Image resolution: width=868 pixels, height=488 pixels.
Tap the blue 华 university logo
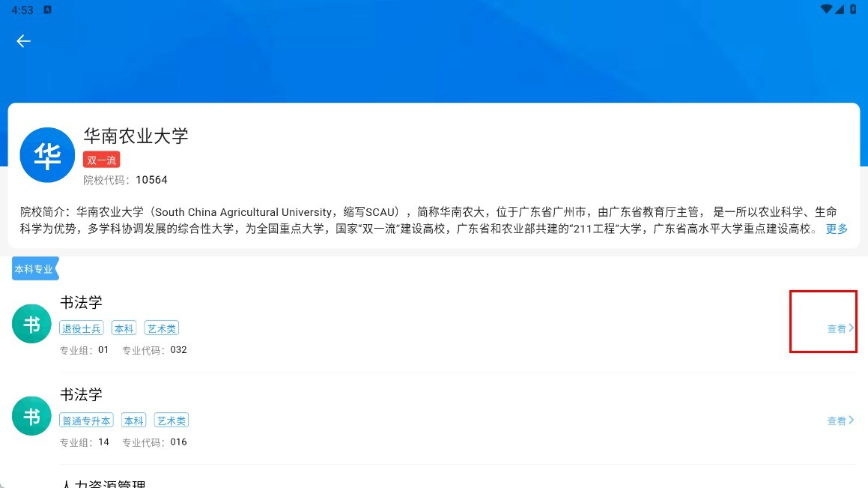point(47,155)
